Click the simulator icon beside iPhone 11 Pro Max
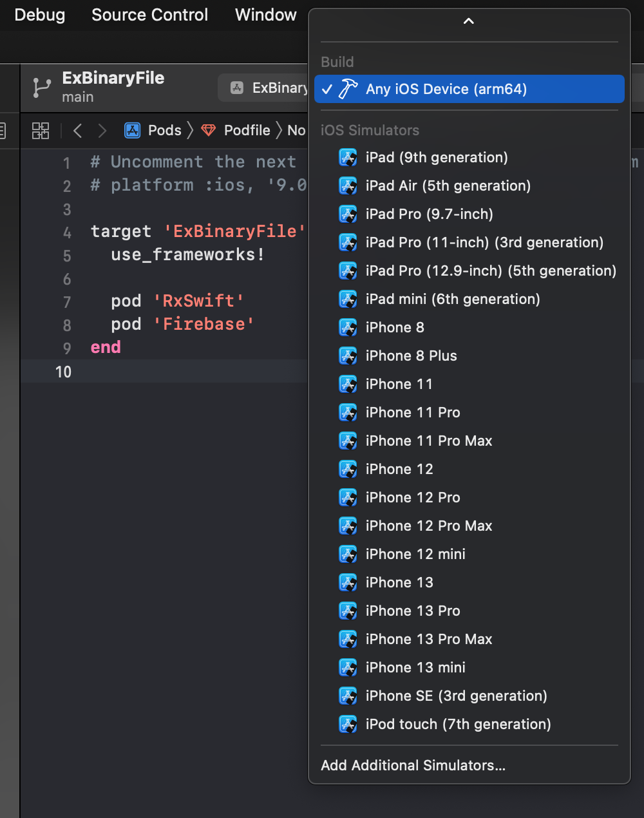 (348, 441)
